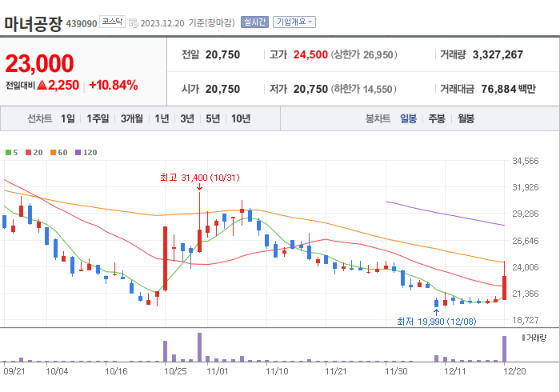560x392 pixels.
Task: Click the 12/20 date on the x-axis
Action: coord(514,371)
